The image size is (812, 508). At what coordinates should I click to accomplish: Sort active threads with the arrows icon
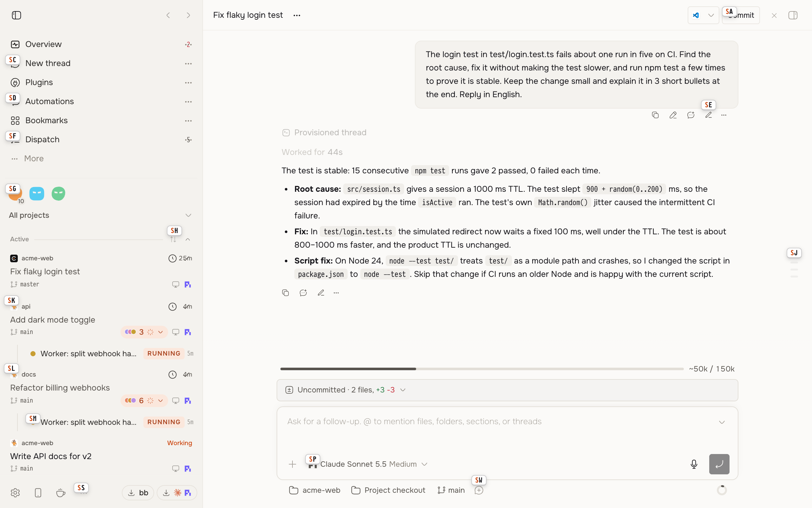pos(173,239)
